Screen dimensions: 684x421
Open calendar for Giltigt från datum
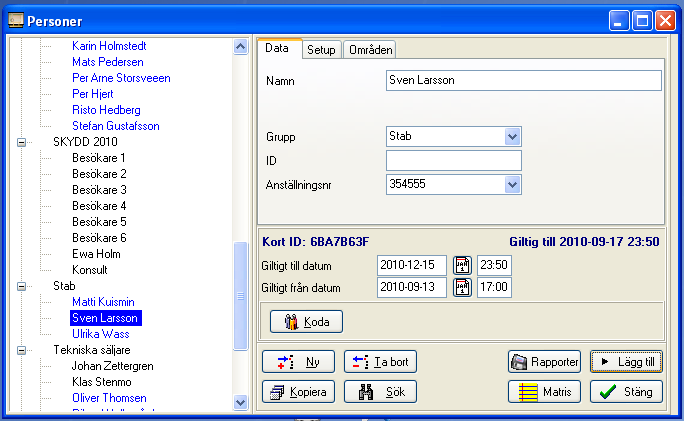point(462,287)
